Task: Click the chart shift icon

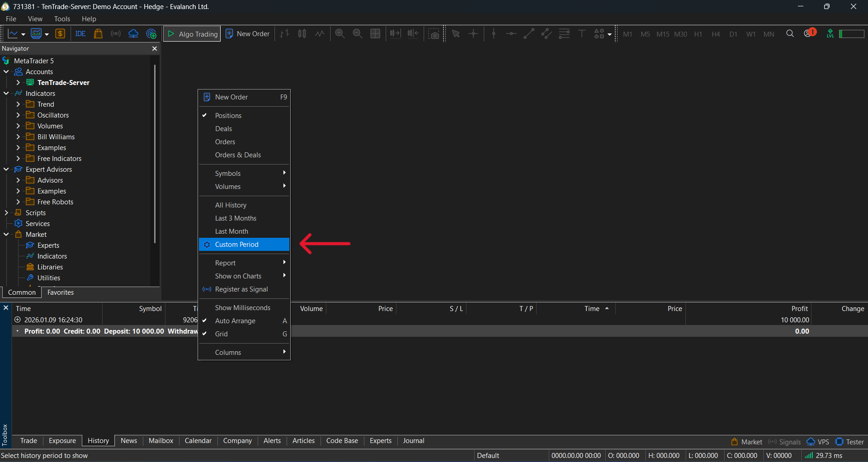Action: point(413,34)
